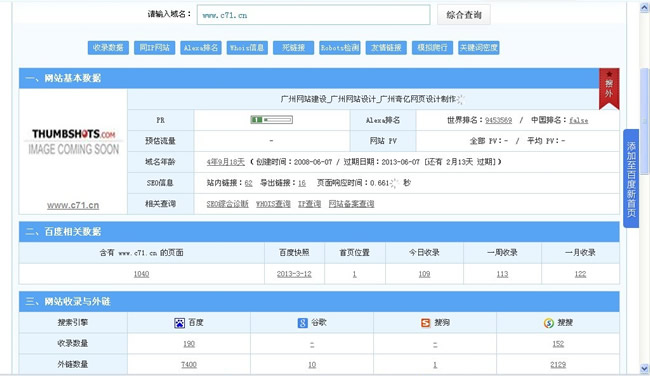Open the 收录数据 tab button
The height and width of the screenshot is (376, 650).
click(108, 48)
